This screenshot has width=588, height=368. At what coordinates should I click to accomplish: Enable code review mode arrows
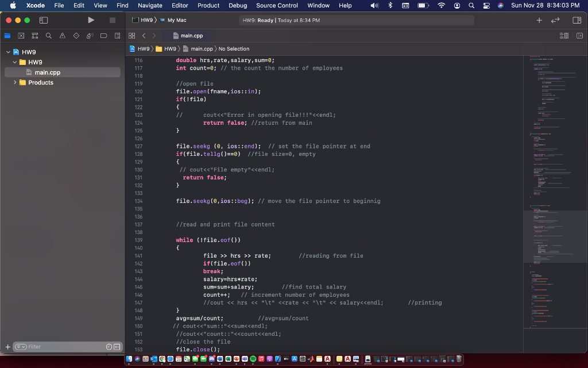pyautogui.click(x=555, y=20)
